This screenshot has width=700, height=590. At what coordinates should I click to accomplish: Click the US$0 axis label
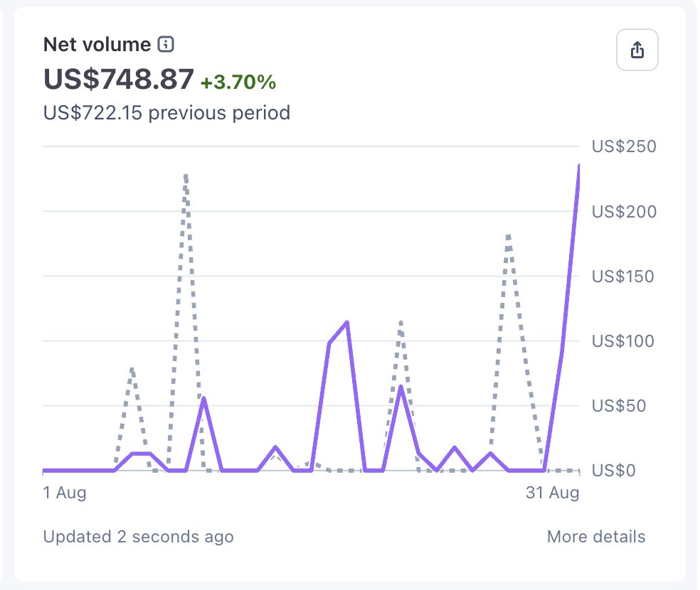(613, 471)
